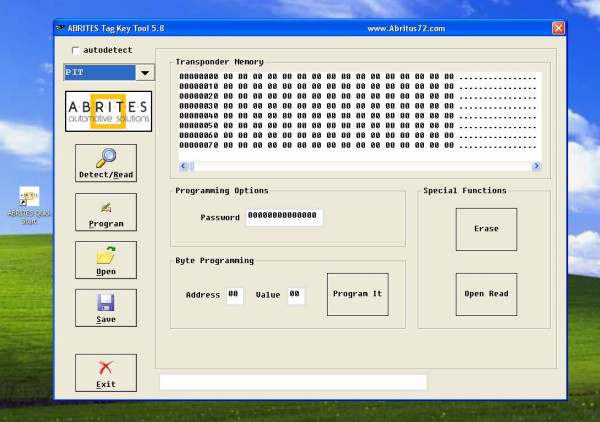
Task: Close the ABRITES Tag Key Tool window
Action: [558, 28]
